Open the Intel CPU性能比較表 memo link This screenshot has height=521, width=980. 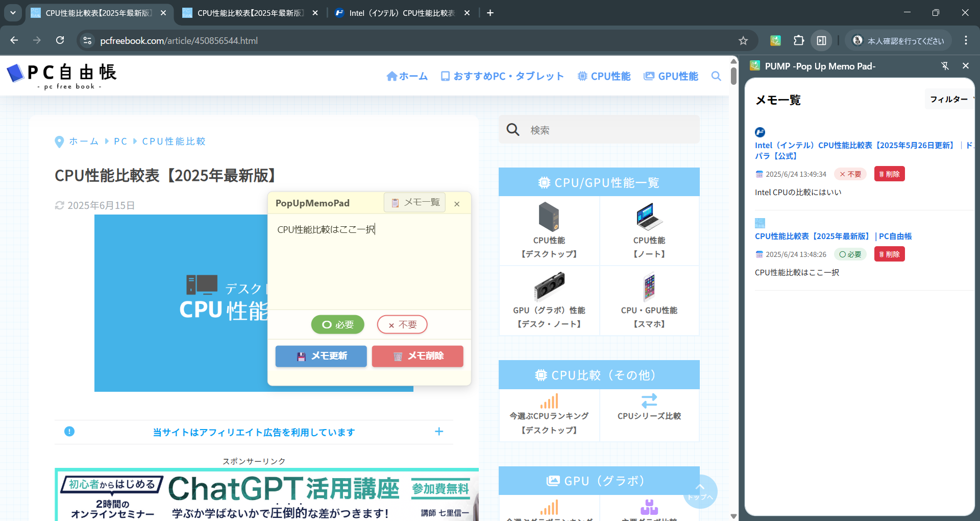pos(864,151)
